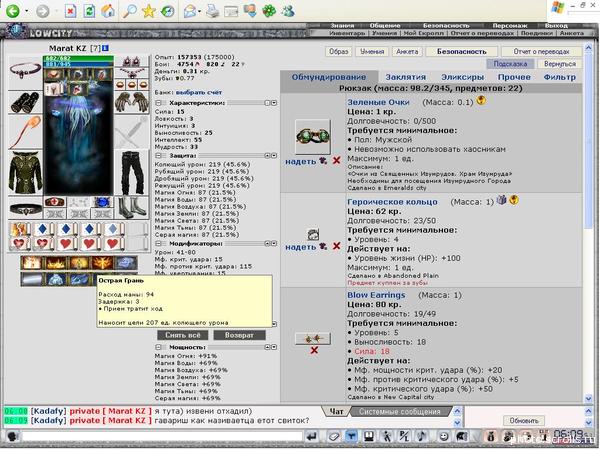Click the Отчет о переводах button

[541, 51]
